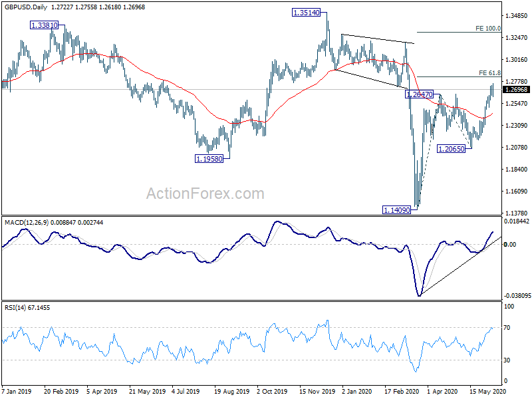532x399 pixels.
Task: Click the 5 Apr 2019 date label
Action: 102,391
